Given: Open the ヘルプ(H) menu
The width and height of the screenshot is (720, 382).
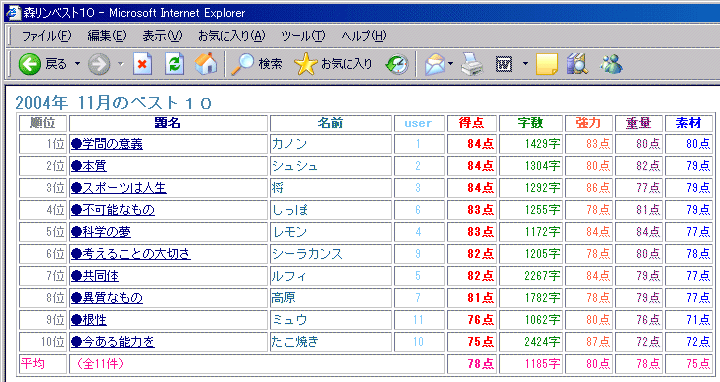Looking at the screenshot, I should 364,36.
